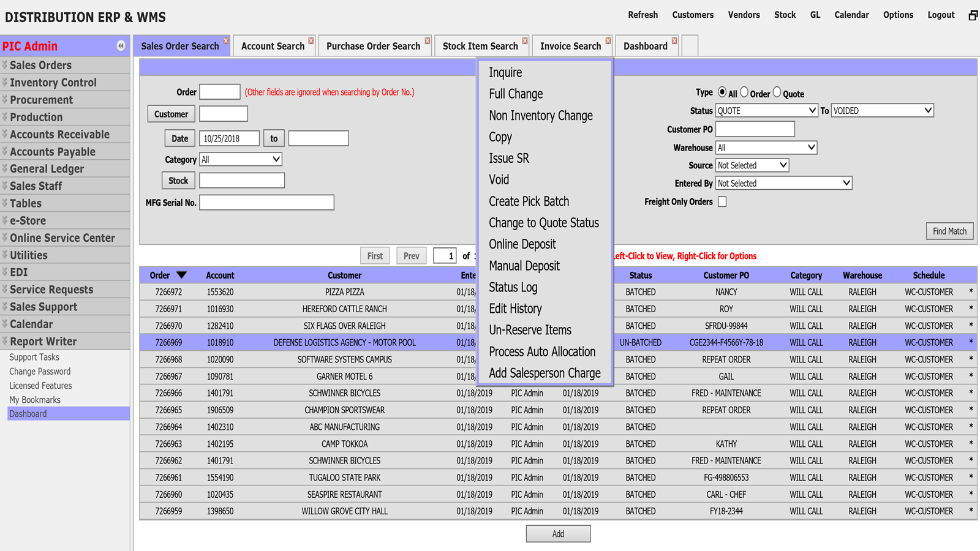Choose Change to Quote Status option
The image size is (980, 551).
545,223
